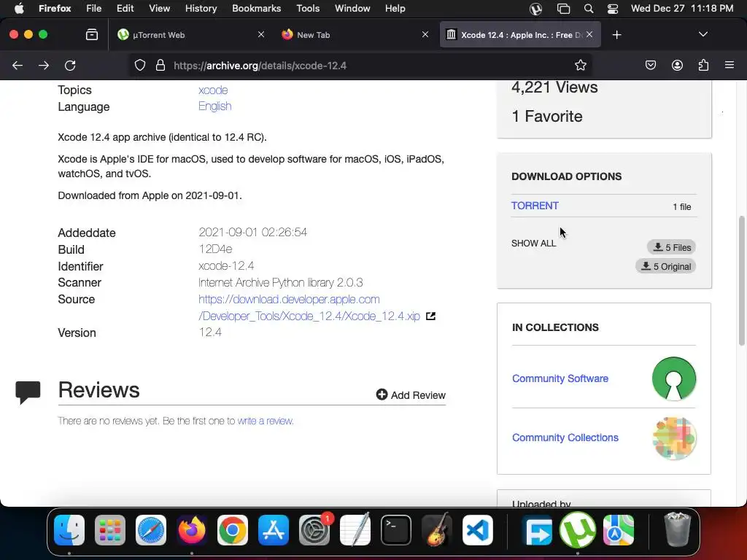Open the Firefox hamburger application menu
Image resolution: width=747 pixels, height=560 pixels.
pyautogui.click(x=729, y=65)
